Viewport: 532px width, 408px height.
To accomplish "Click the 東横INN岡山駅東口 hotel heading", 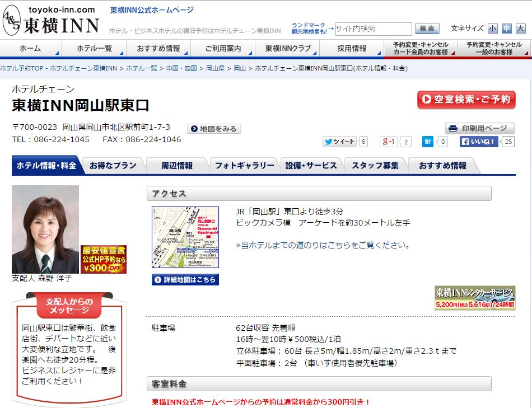I will click(x=81, y=105).
